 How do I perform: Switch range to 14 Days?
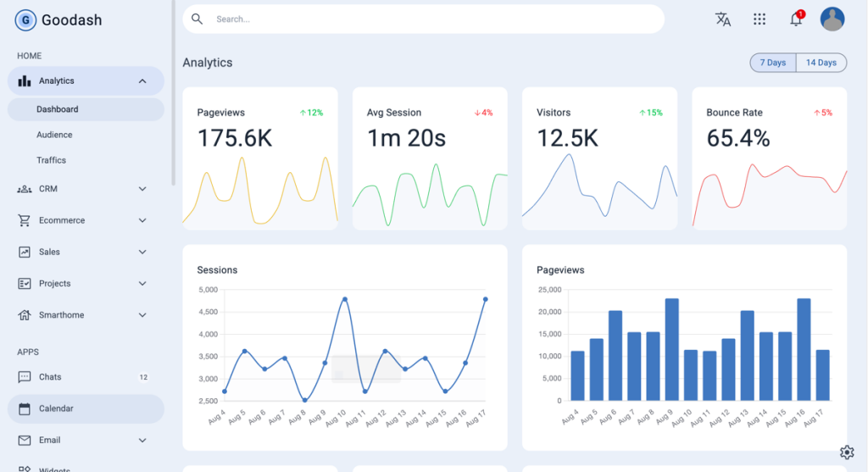point(821,63)
